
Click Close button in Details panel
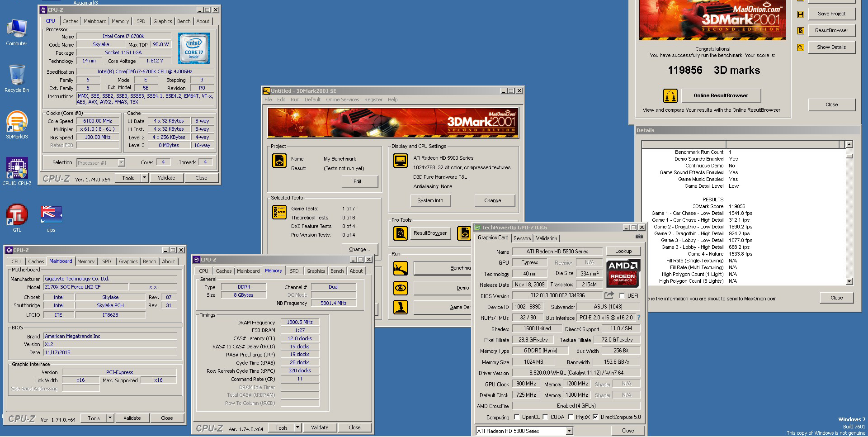pyautogui.click(x=836, y=298)
